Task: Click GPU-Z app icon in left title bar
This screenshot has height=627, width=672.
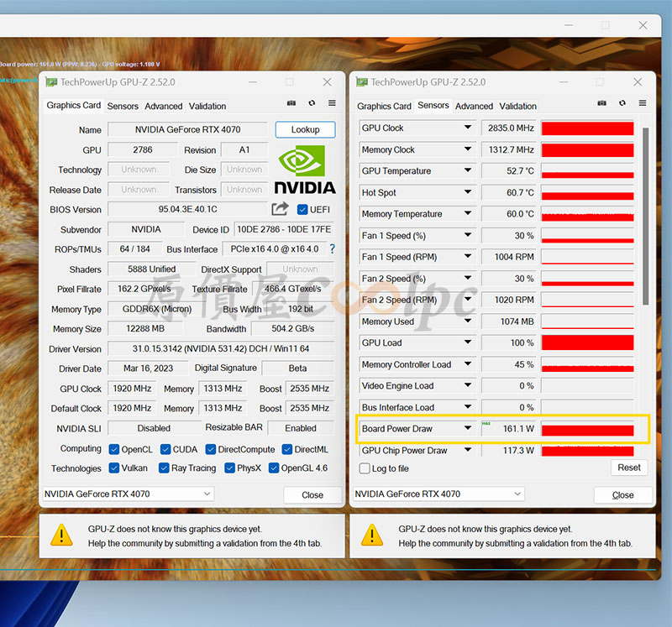Action: (51, 81)
